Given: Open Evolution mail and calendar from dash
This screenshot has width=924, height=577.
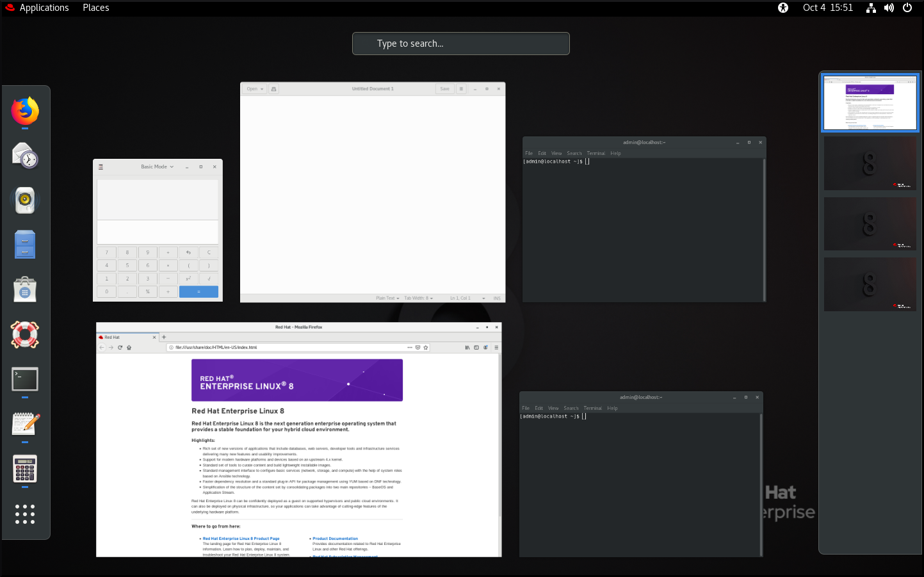Looking at the screenshot, I should (x=25, y=156).
